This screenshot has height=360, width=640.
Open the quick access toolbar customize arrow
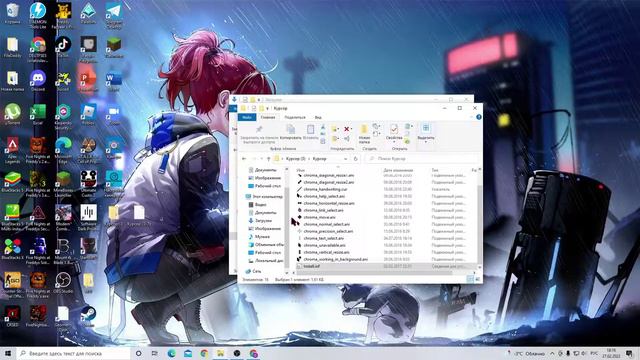point(268,108)
